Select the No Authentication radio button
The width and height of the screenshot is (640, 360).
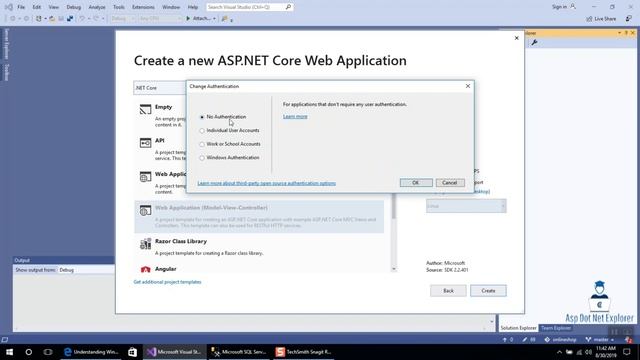[202, 117]
